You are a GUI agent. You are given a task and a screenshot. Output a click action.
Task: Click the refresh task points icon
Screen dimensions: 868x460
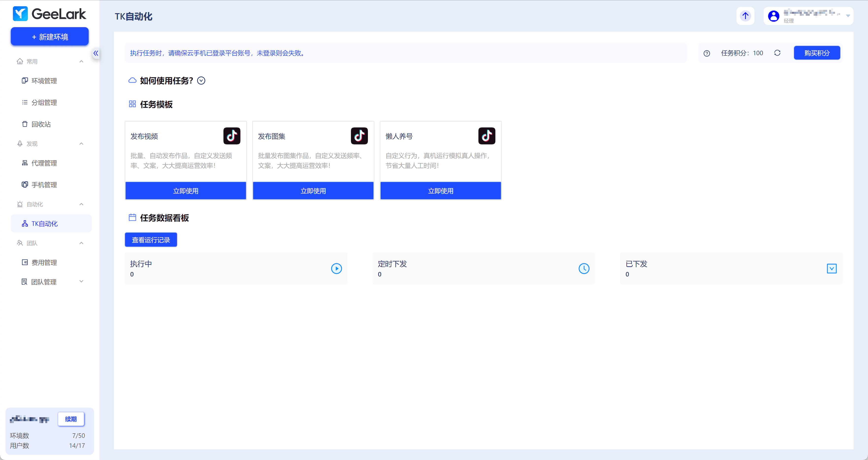777,53
